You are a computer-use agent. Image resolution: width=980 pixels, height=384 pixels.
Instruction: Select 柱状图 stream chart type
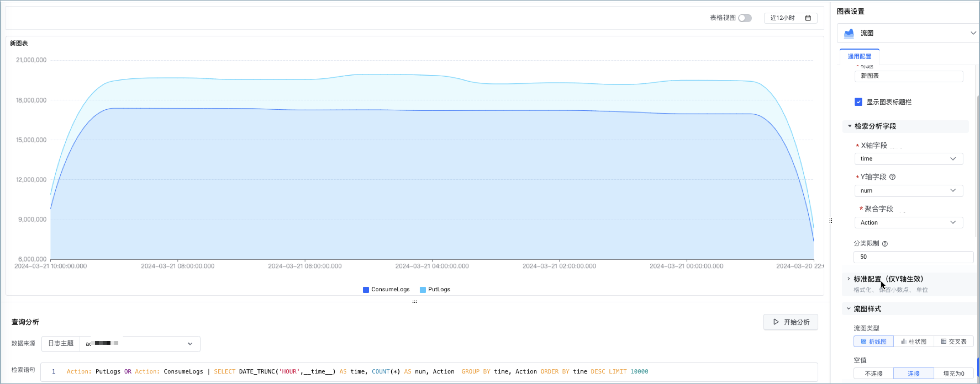(913, 342)
